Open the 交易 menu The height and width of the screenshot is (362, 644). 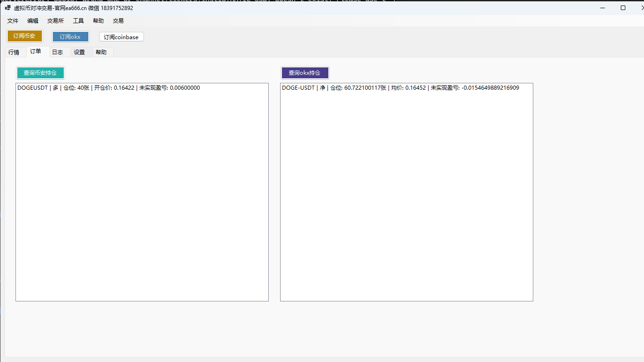click(x=118, y=21)
